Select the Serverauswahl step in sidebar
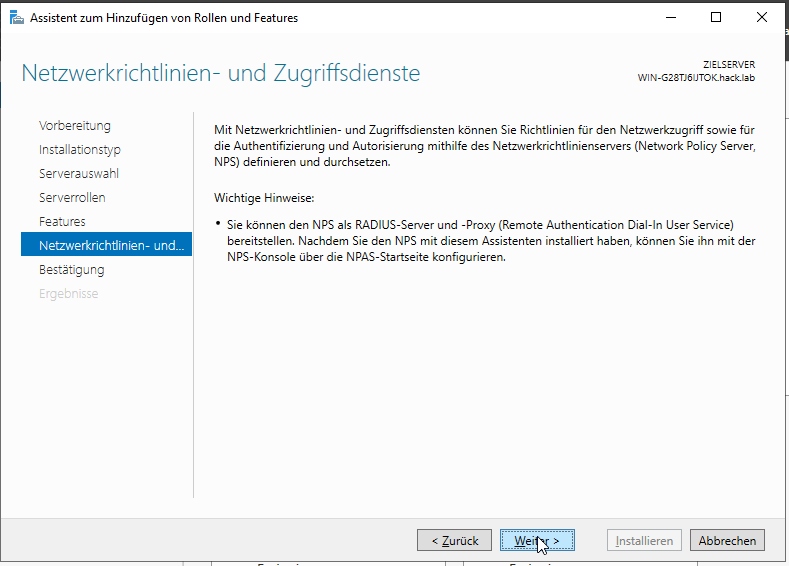789x566 pixels. [x=79, y=174]
